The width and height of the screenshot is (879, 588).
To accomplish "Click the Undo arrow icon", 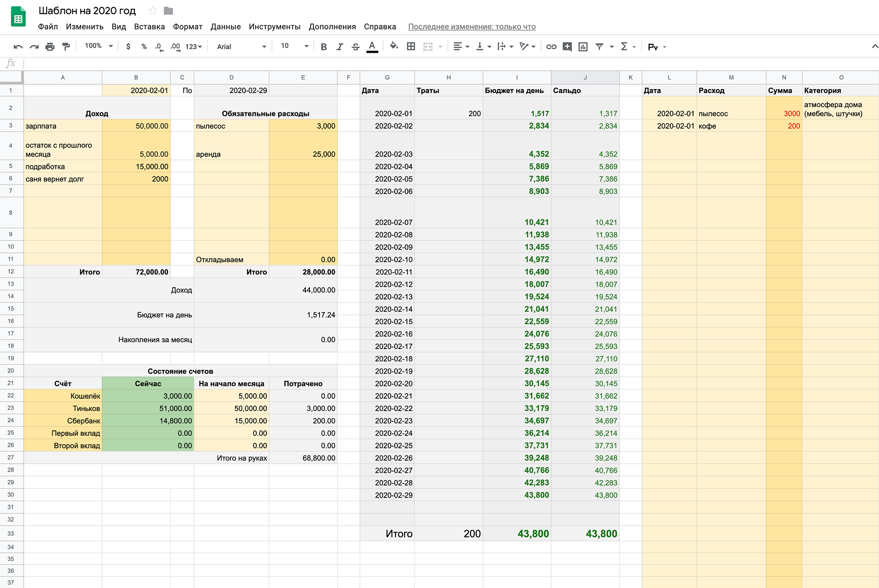I will coord(18,47).
